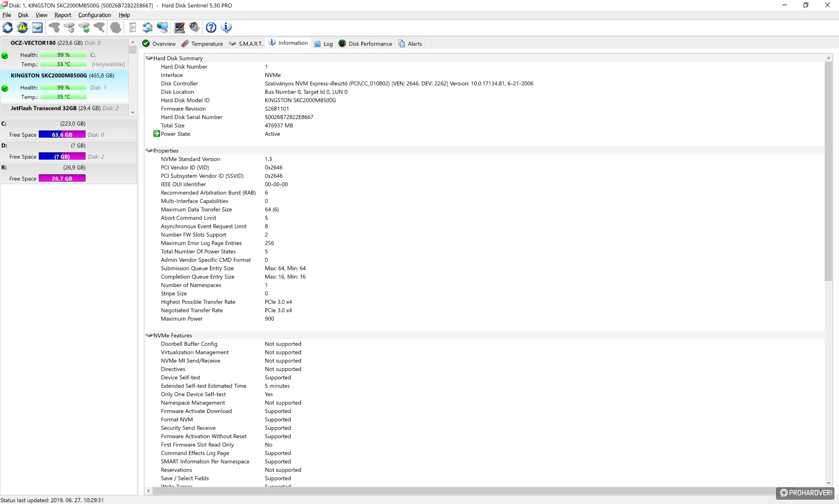Click OCZ-VECTOR180 health bar showing 99 %
The width and height of the screenshot is (839, 504).
[x=63, y=55]
